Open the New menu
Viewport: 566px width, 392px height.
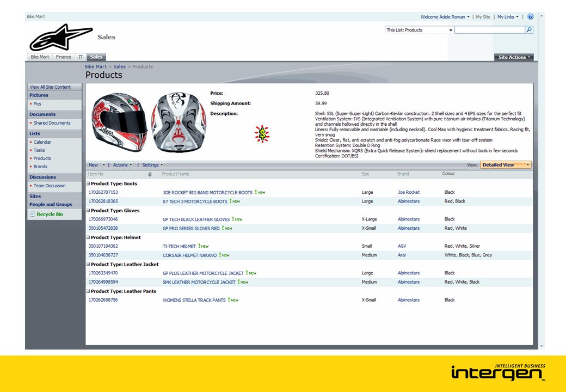coord(96,165)
